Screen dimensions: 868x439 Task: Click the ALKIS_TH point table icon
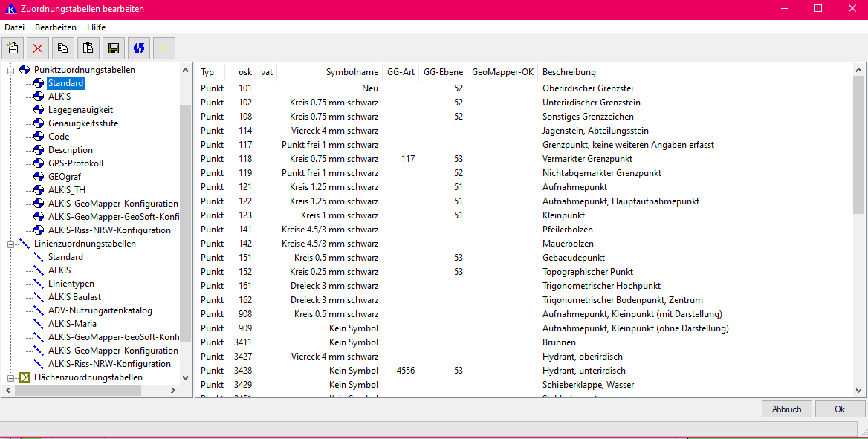click(x=39, y=190)
